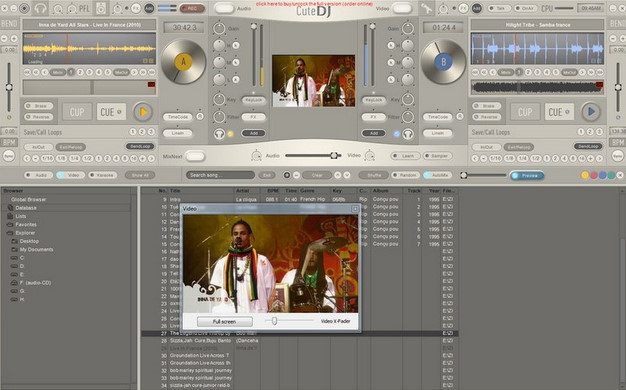Open the Favorites folder in browser
Image resolution: width=626 pixels, height=390 pixels.
[x=26, y=224]
